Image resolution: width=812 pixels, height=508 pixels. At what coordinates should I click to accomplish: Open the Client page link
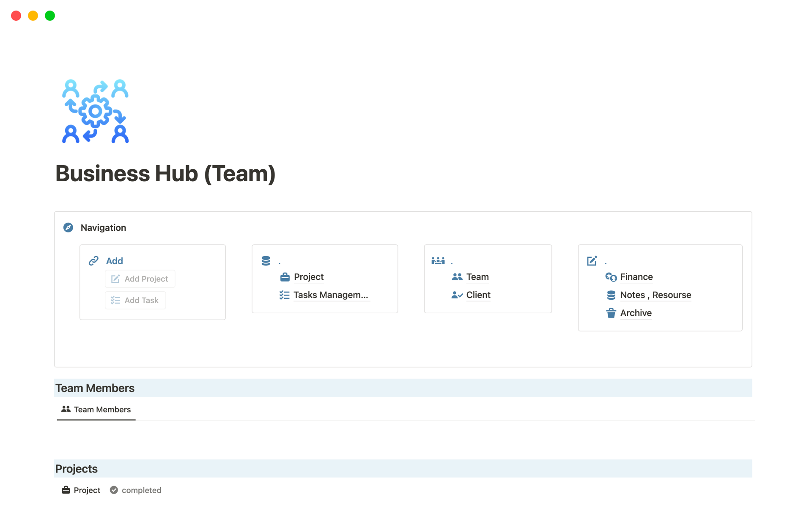478,295
